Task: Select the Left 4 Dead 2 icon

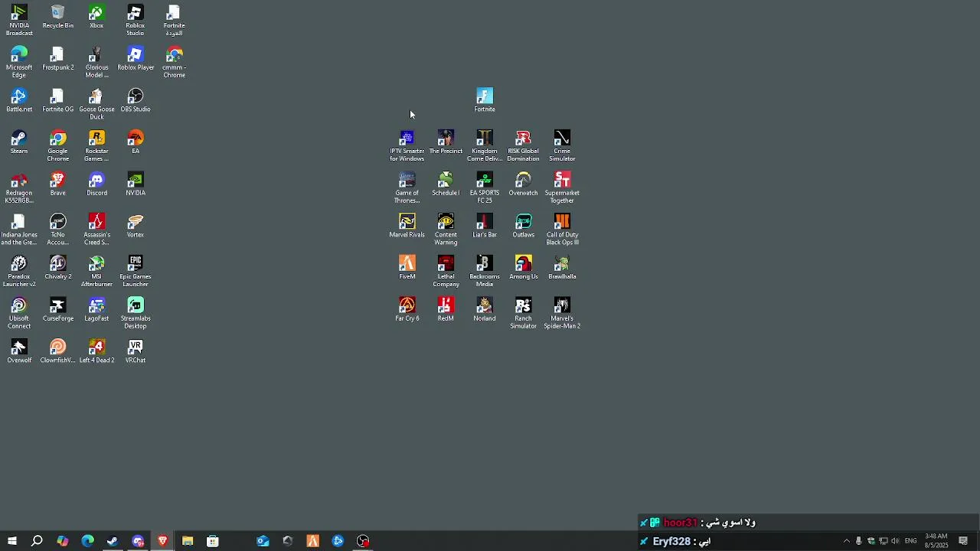Action: pos(96,351)
